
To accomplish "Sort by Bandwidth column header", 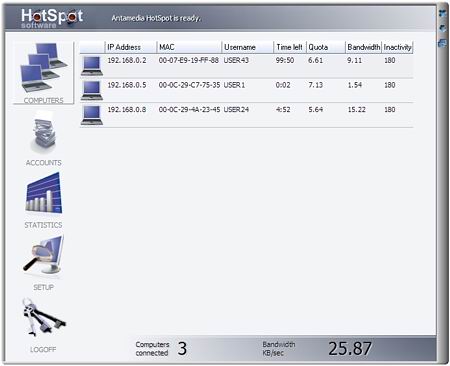I will (363, 47).
